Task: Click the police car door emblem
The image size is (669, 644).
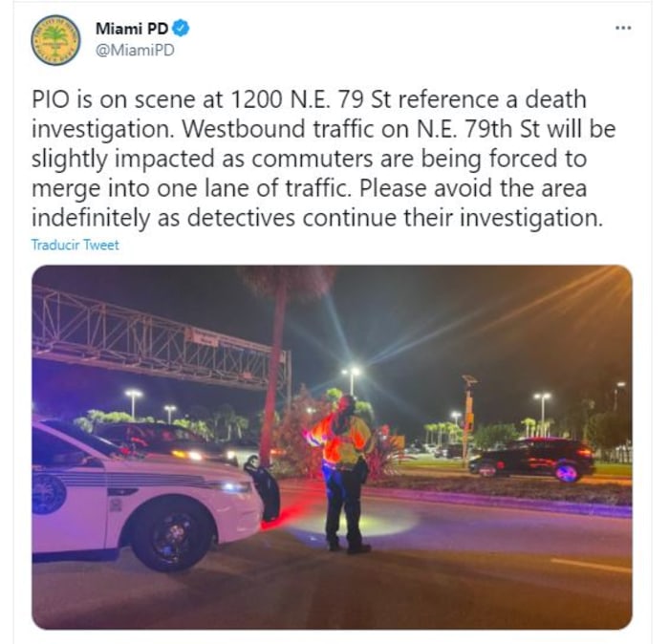Action: [x=48, y=493]
